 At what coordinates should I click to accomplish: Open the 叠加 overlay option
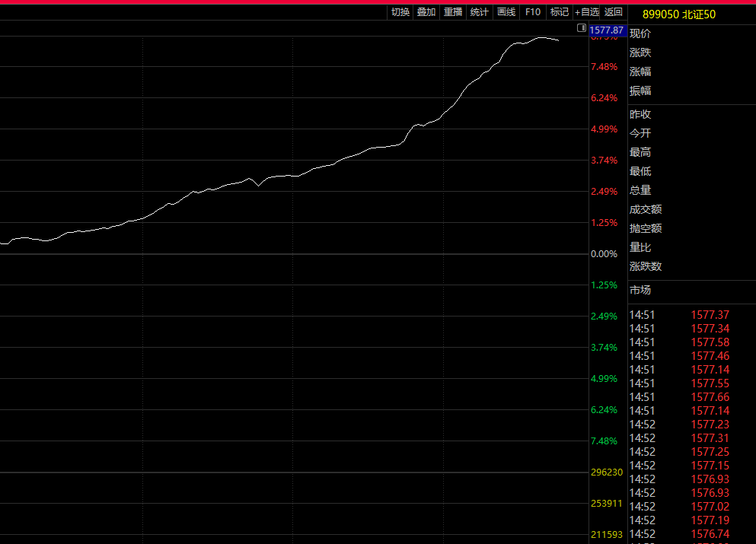pyautogui.click(x=426, y=12)
